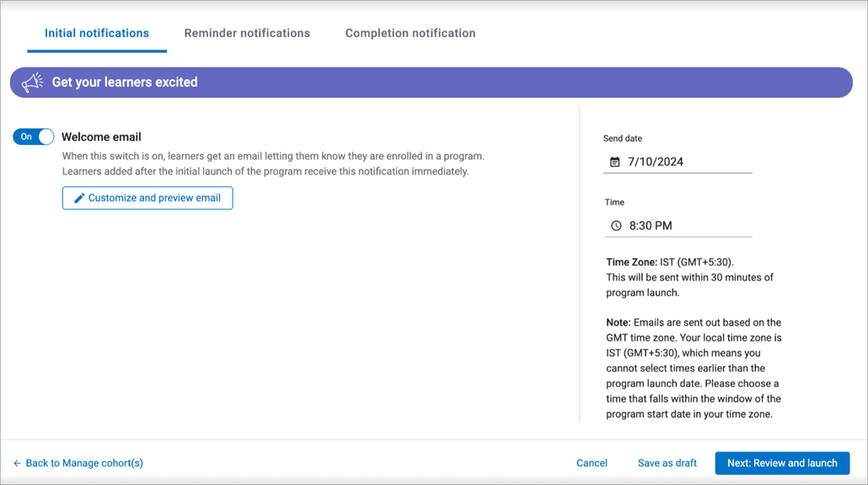The image size is (868, 485).
Task: Open the Reminder notifications tab
Action: (x=247, y=34)
